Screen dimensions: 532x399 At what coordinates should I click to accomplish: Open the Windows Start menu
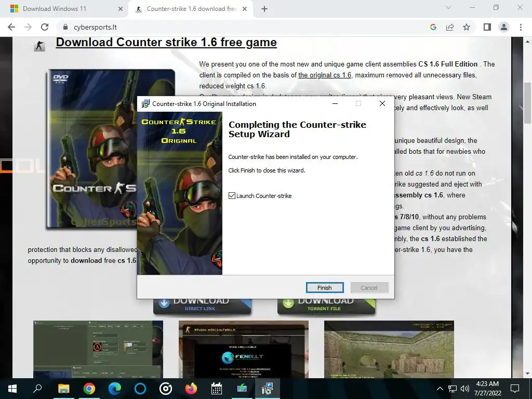pyautogui.click(x=12, y=389)
